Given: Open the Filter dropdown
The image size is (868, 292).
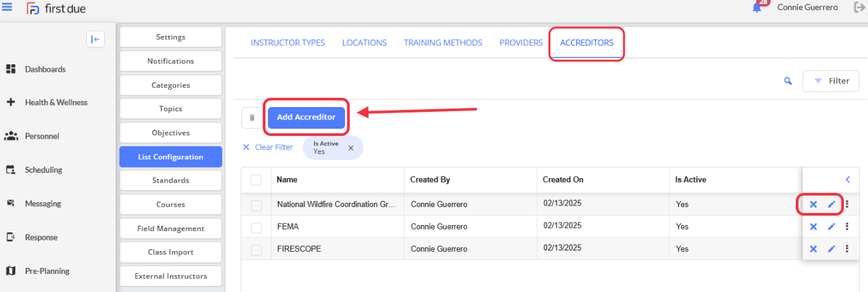Looking at the screenshot, I should 831,81.
